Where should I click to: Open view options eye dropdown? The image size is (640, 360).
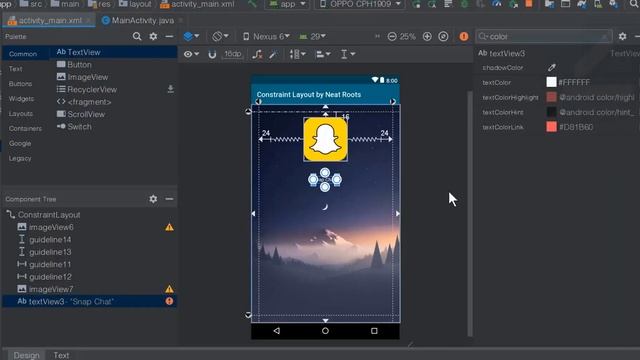[191, 54]
